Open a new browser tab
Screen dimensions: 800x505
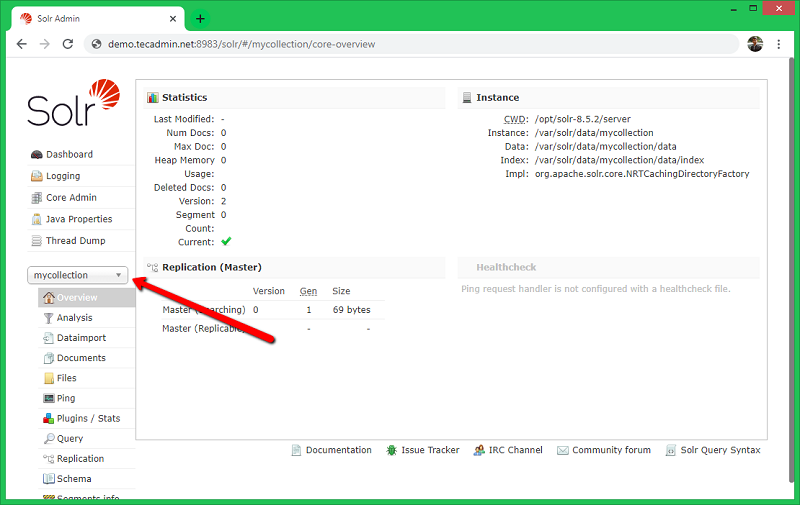tap(200, 19)
